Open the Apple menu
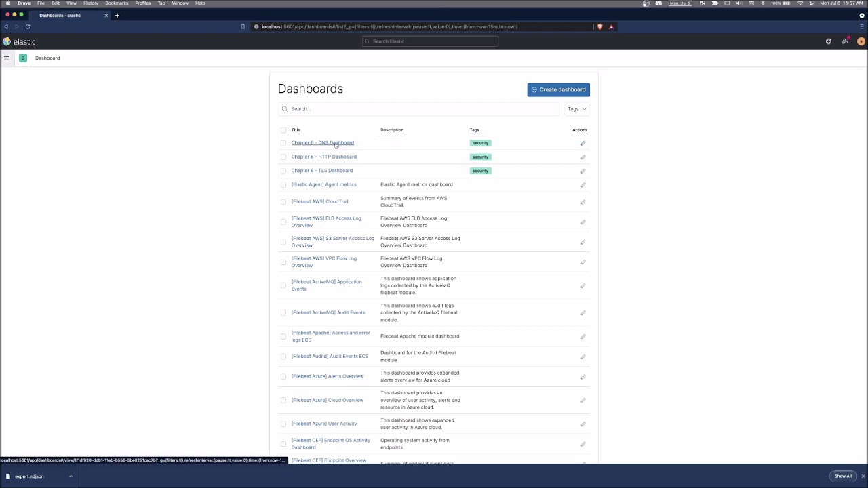Viewport: 868px width, 488px height. (7, 3)
